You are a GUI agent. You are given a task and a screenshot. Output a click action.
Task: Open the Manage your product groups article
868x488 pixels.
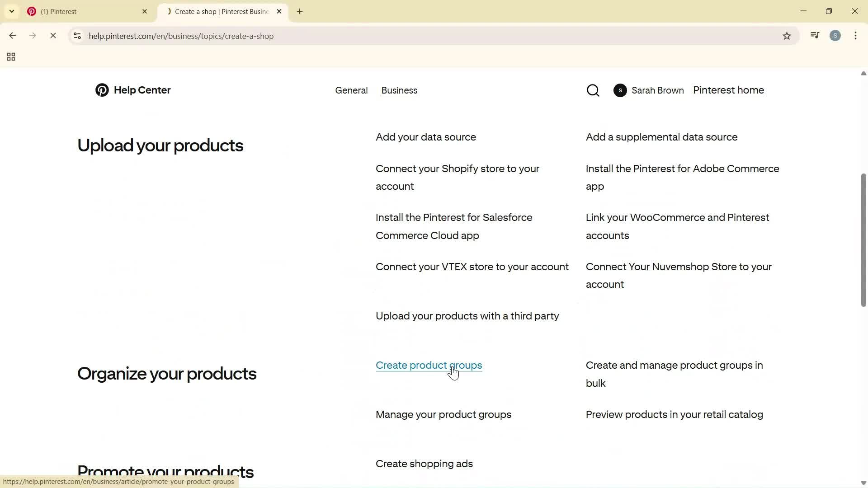(x=443, y=414)
